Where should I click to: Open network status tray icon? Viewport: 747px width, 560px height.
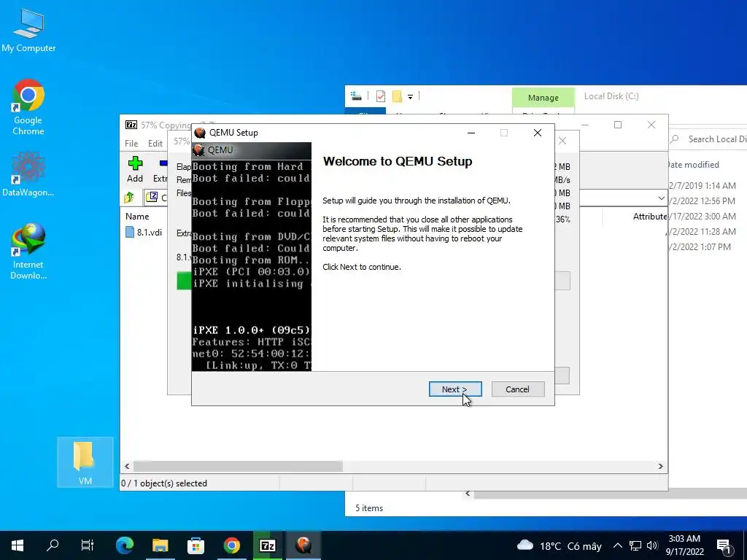(x=635, y=545)
